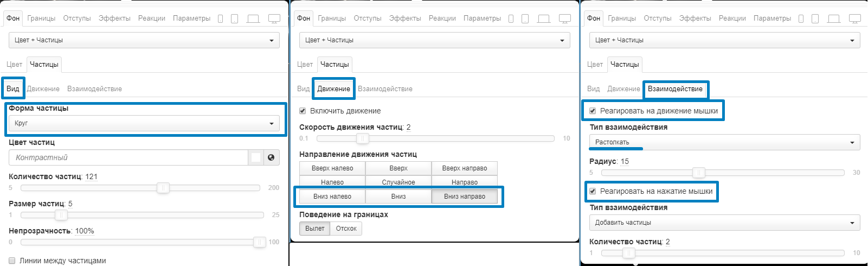Click the Непрозрачность slider handle
Viewport: 868px width, 266px height.
point(260,242)
